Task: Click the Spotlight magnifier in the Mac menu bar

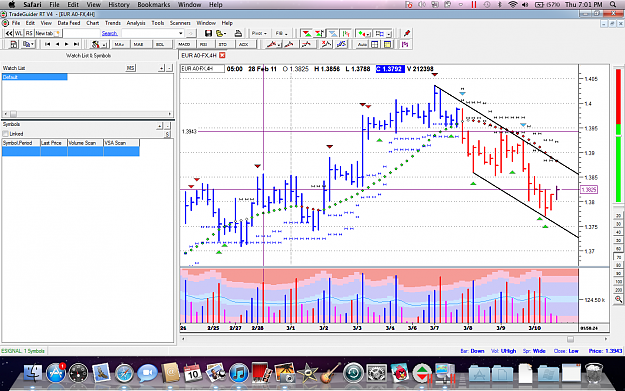Action: click(x=613, y=4)
